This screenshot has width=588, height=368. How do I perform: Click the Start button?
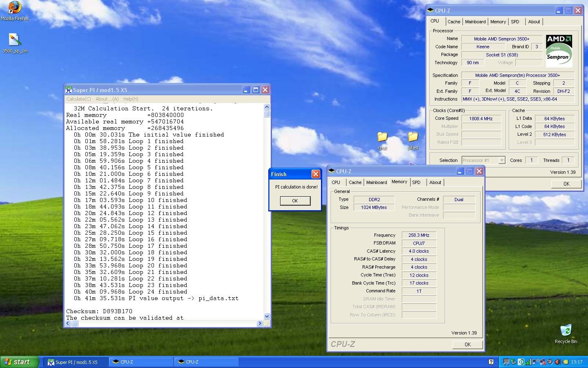coord(20,362)
